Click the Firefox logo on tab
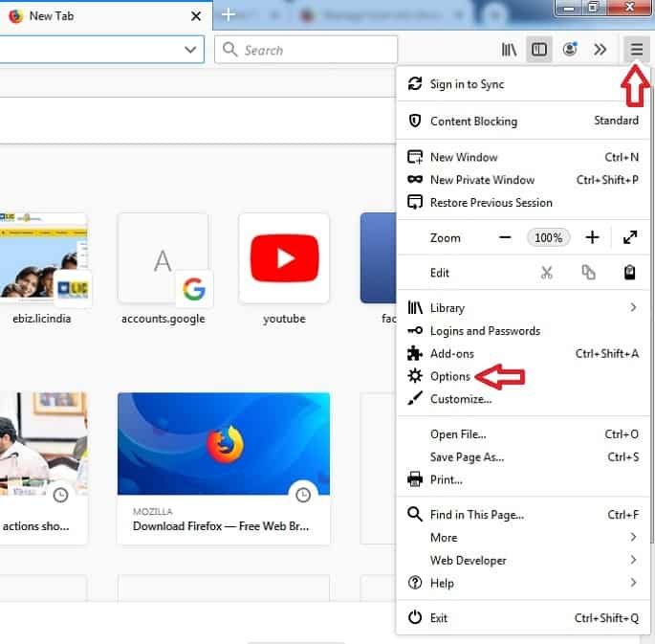Viewport: 655px width, 644px height. [x=16, y=16]
